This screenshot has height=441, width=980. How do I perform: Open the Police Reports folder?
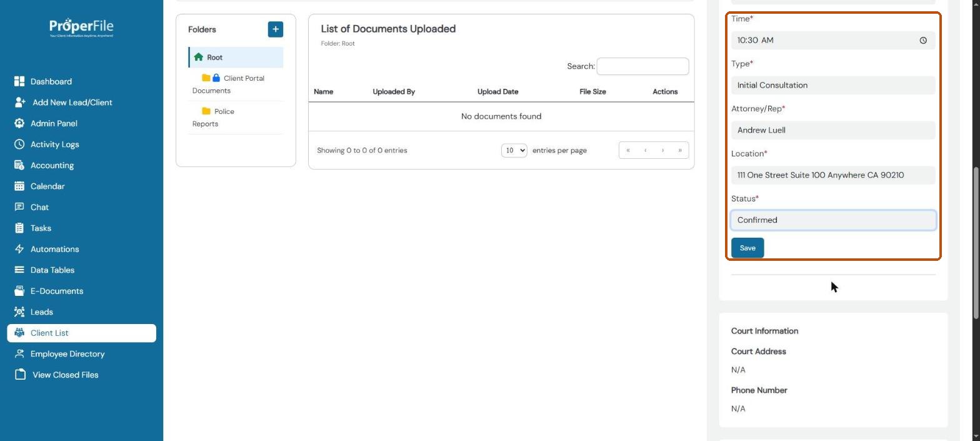(236, 118)
